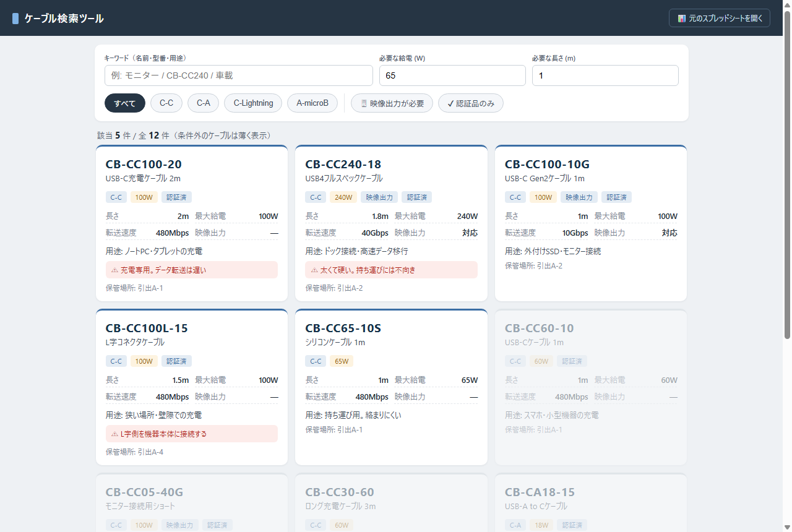Screen dimensions: 792x532
Task: Select the C-C connector filter
Action: coord(166,103)
